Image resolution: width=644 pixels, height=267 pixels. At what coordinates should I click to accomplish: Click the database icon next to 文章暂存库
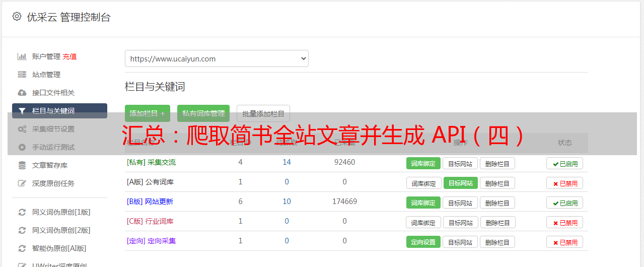22,165
